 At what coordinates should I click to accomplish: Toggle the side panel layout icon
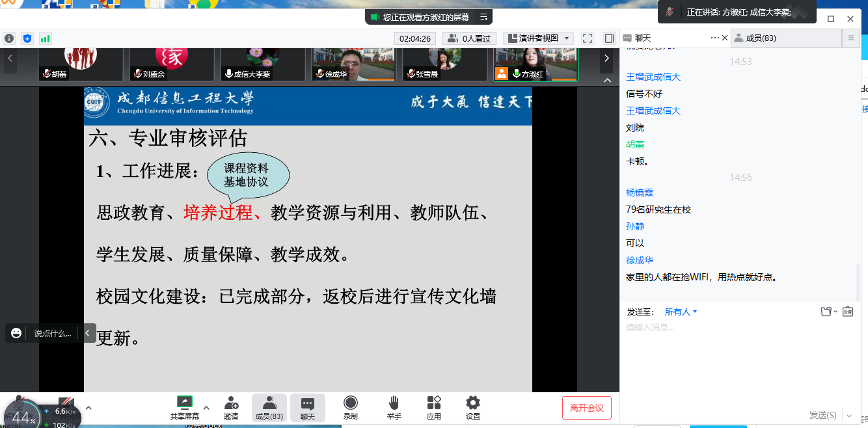point(609,38)
